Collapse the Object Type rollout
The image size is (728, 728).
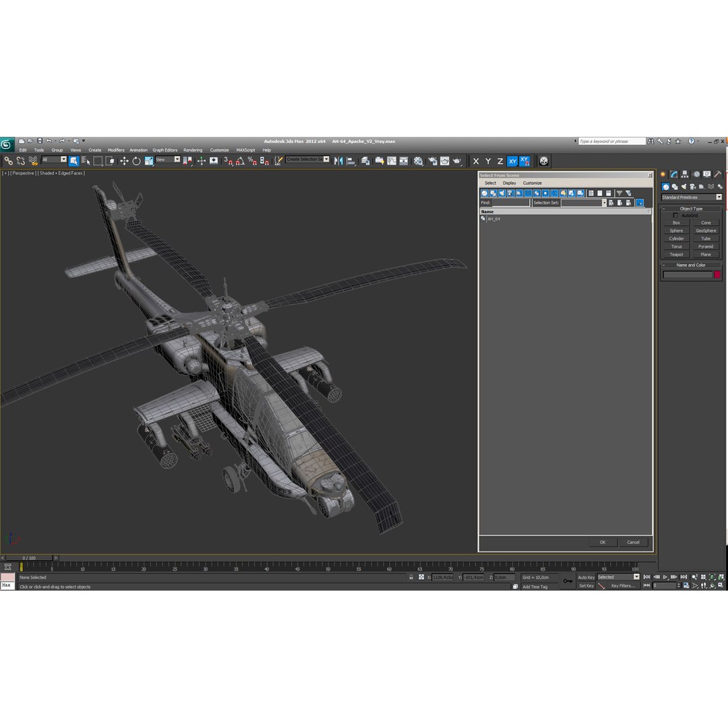tap(692, 209)
